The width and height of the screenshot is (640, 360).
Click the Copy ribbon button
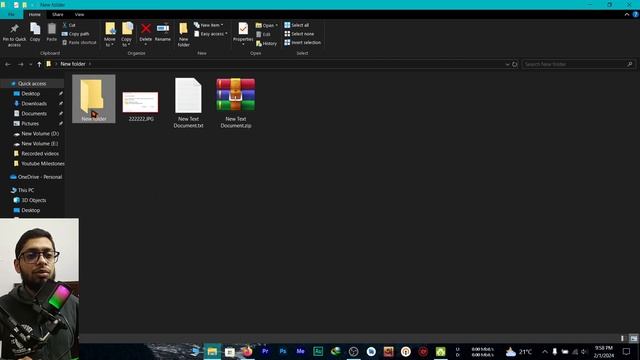point(35,32)
